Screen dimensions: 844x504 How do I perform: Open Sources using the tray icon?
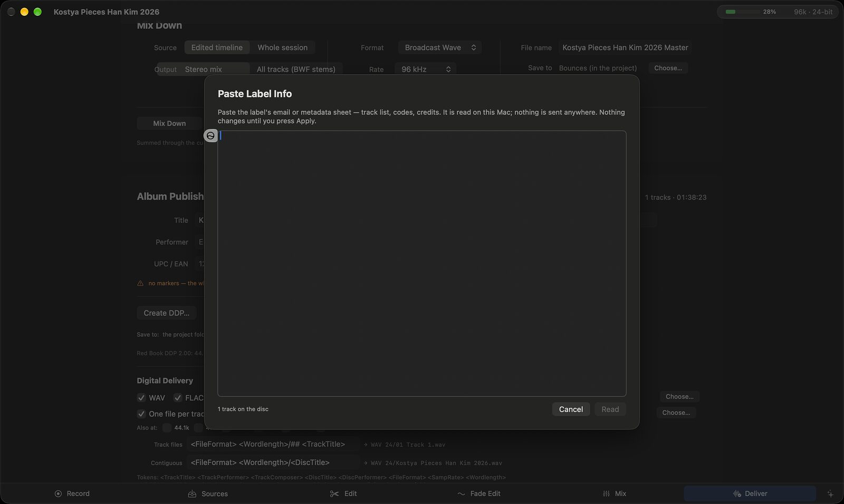(192, 494)
